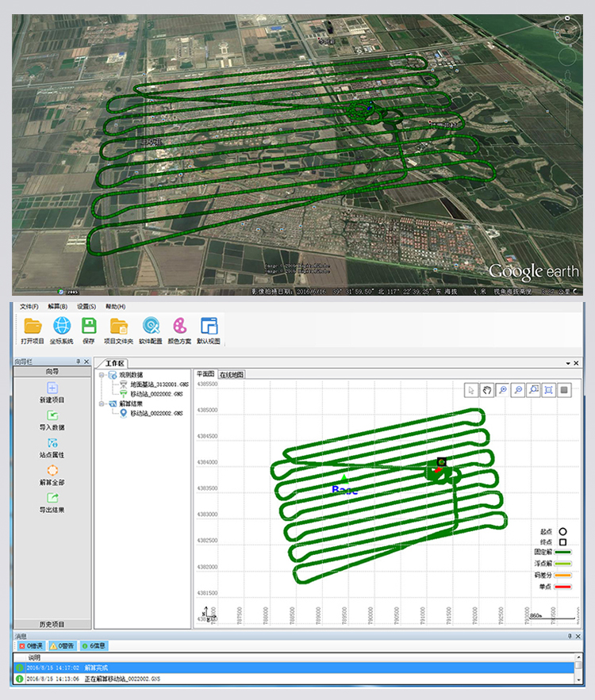Click the 固定解 green legend color line
This screenshot has height=700, width=595.
[563, 551]
